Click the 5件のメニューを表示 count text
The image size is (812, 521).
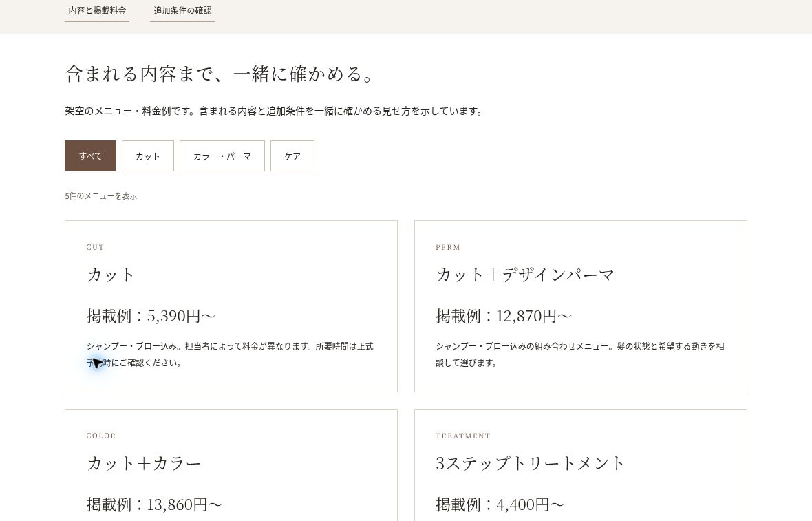[101, 195]
